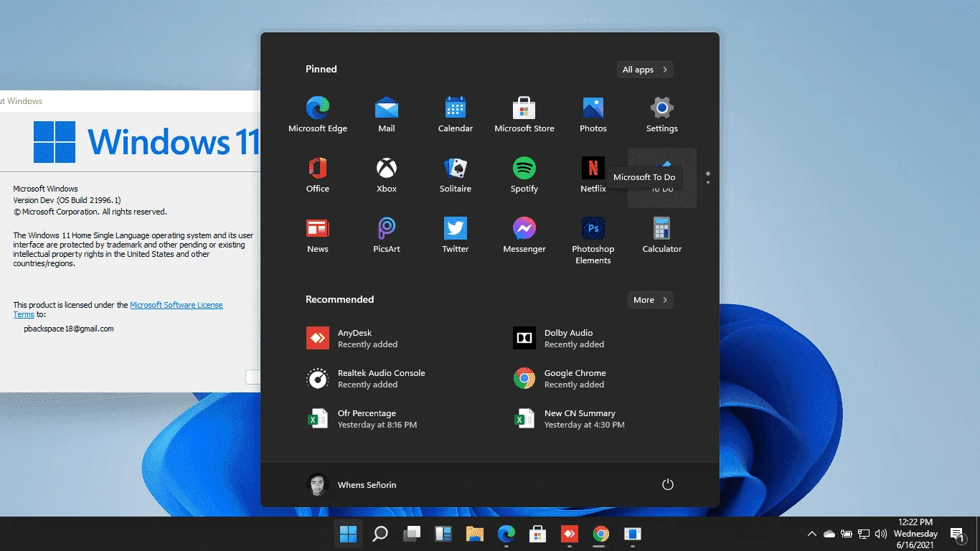Click the OneDrive cloud tray icon
This screenshot has width=980, height=551.
point(829,534)
